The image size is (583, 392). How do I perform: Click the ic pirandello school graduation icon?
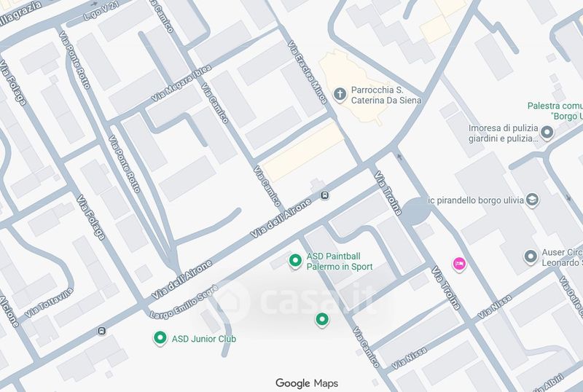pos(532,200)
